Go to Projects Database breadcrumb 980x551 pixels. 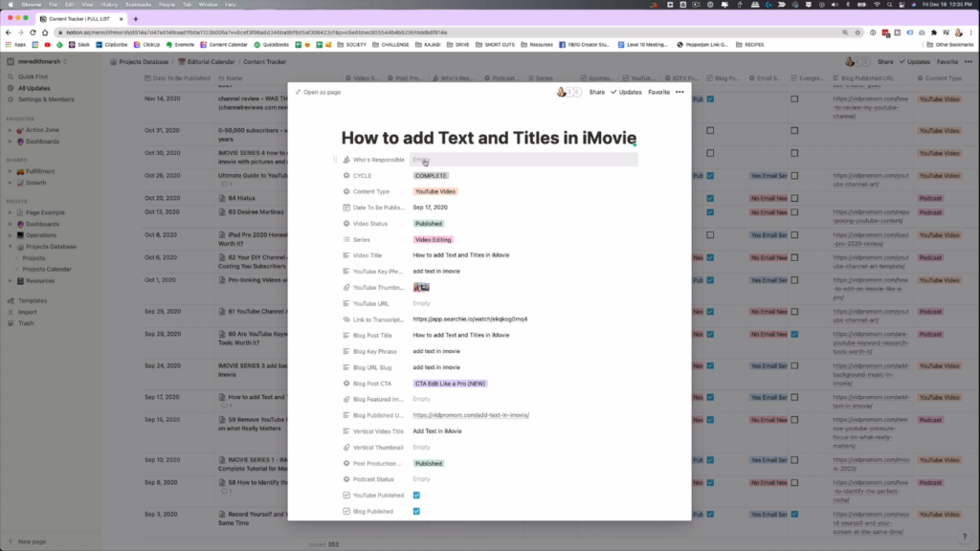point(140,62)
